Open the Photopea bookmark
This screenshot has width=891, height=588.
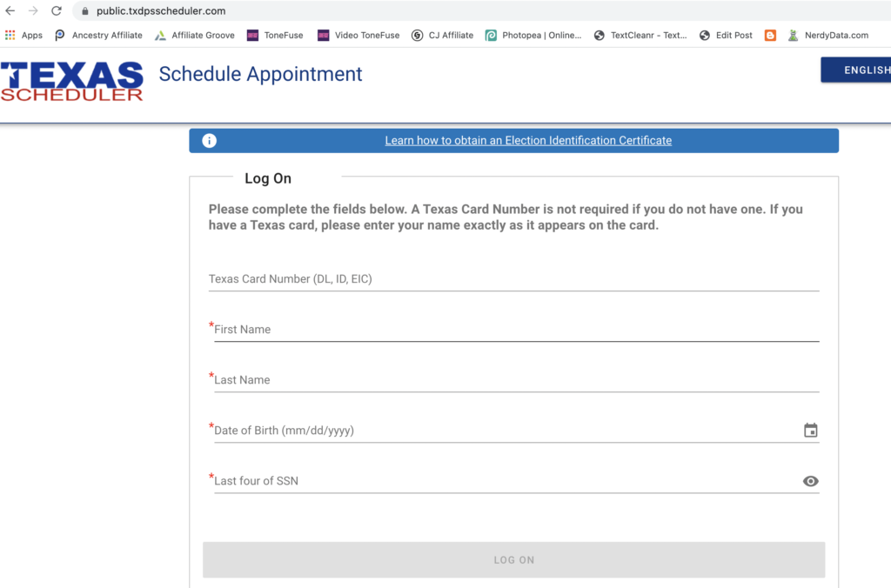point(533,36)
